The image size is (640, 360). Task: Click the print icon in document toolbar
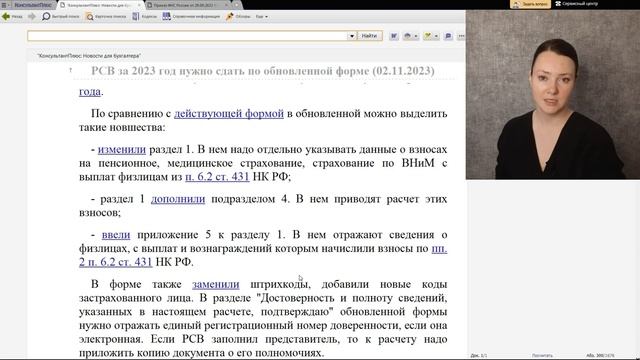pos(407,36)
